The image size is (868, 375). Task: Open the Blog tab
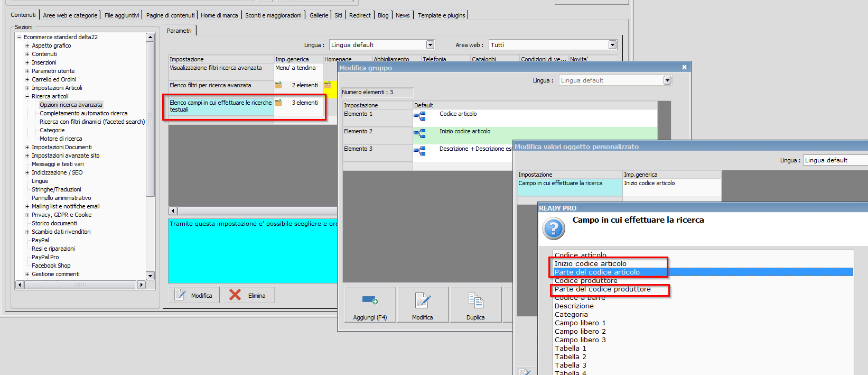(383, 15)
